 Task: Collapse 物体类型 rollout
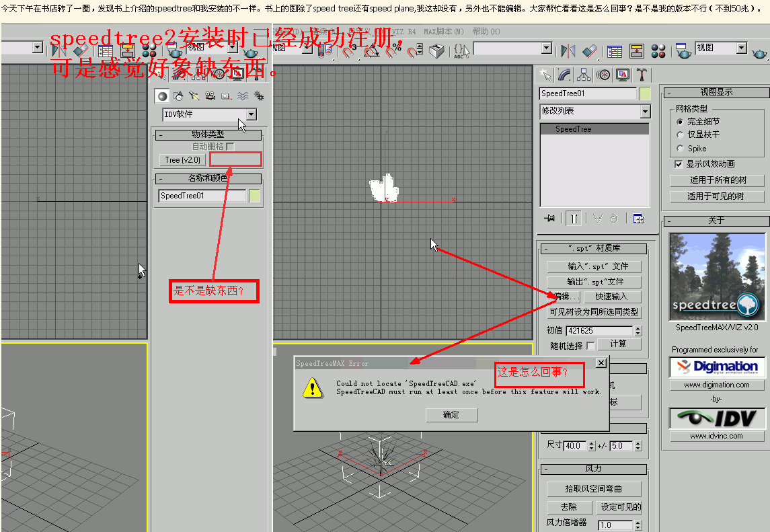click(208, 134)
